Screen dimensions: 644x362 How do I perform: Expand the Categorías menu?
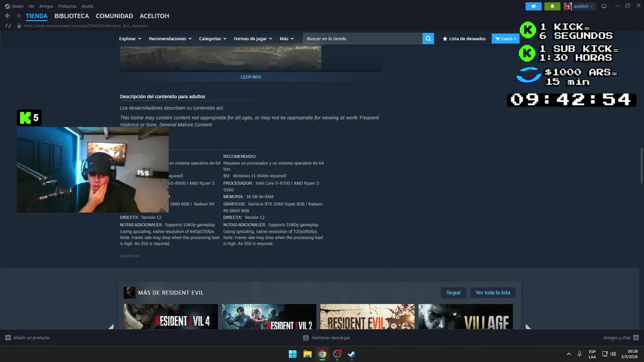point(213,39)
